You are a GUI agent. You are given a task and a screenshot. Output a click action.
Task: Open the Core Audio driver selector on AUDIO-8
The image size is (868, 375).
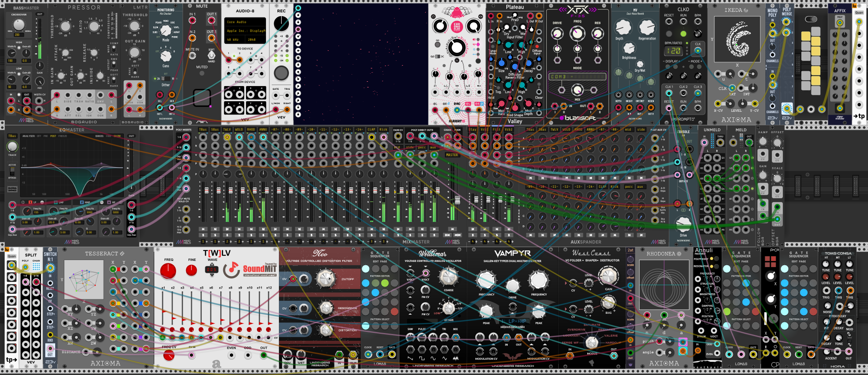[x=246, y=22]
